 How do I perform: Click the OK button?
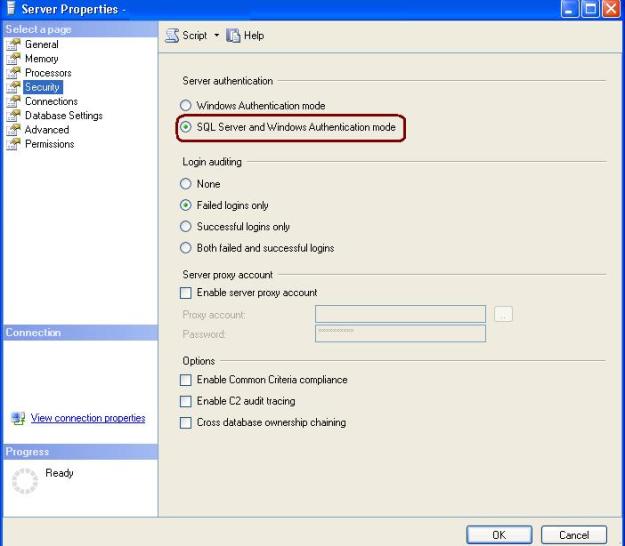[x=498, y=535]
